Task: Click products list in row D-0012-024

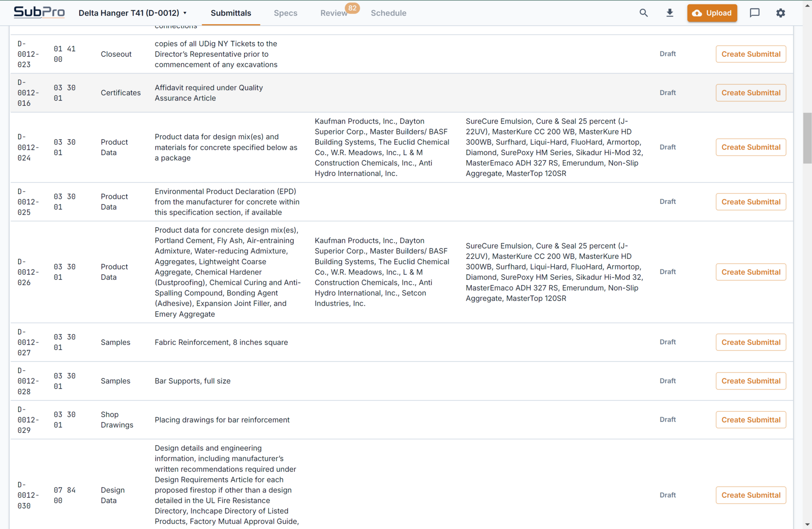Action: pos(554,147)
